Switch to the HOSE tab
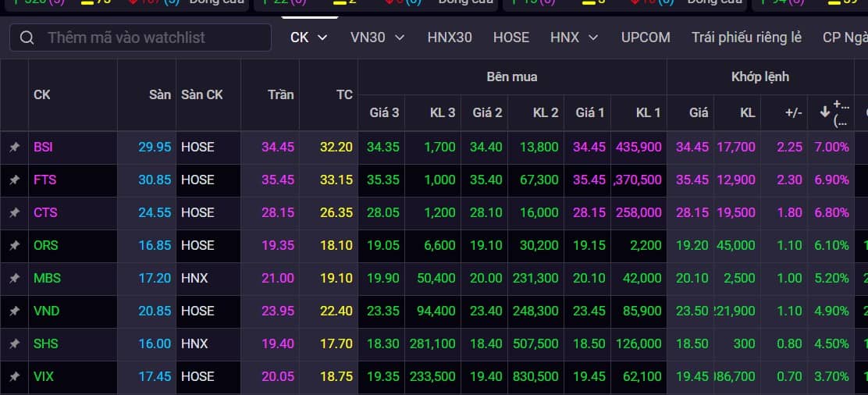The height and width of the screenshot is (395, 868). coord(511,37)
